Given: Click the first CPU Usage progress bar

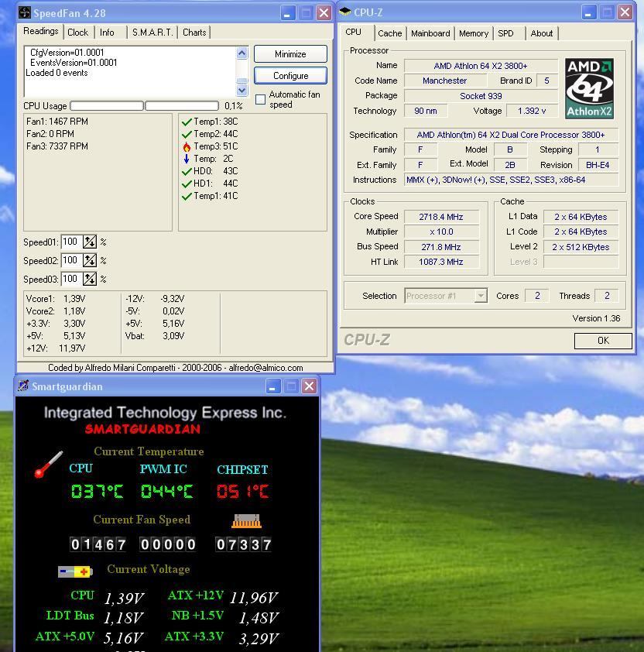Looking at the screenshot, I should [x=107, y=105].
